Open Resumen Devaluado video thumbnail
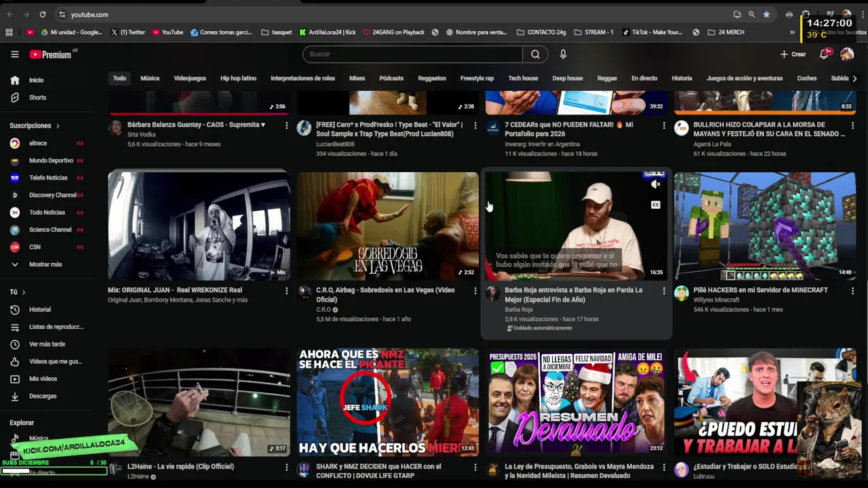 tap(576, 402)
